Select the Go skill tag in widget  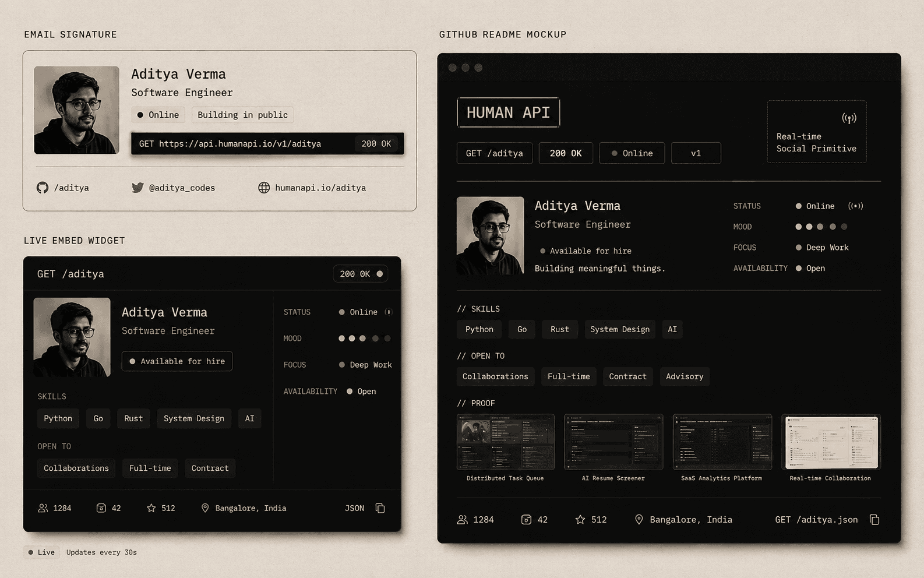pyautogui.click(x=98, y=418)
